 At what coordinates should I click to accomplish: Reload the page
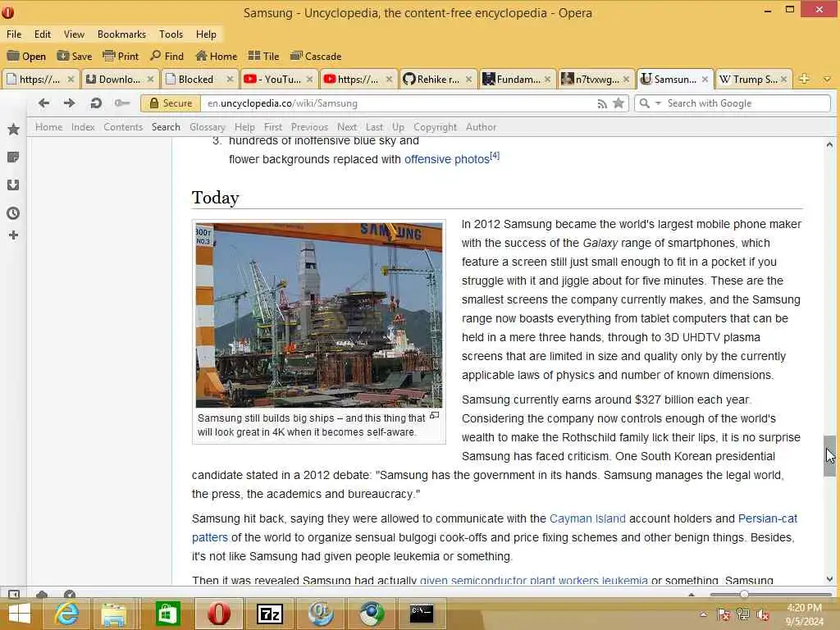tap(96, 103)
